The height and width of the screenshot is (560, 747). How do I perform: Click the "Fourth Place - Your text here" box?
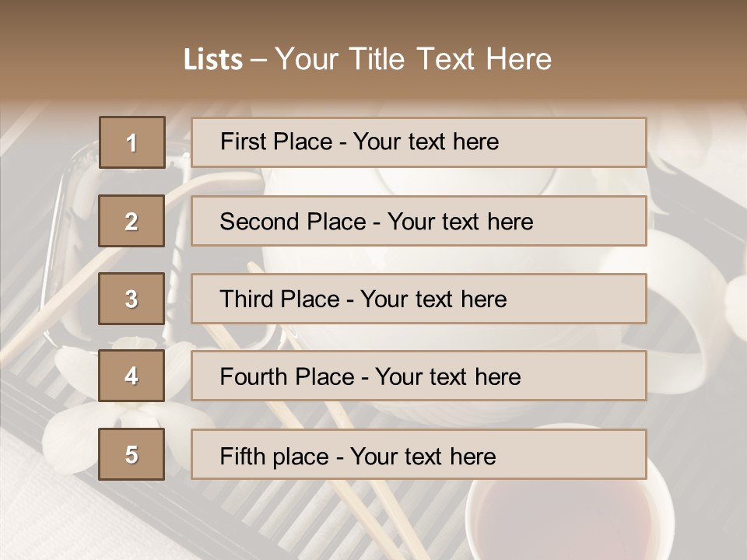pos(419,376)
